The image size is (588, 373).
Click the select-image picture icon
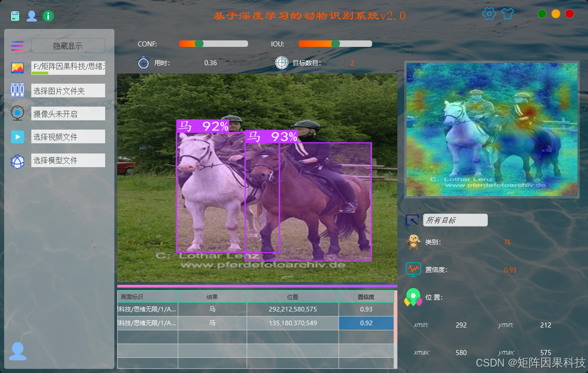(17, 68)
